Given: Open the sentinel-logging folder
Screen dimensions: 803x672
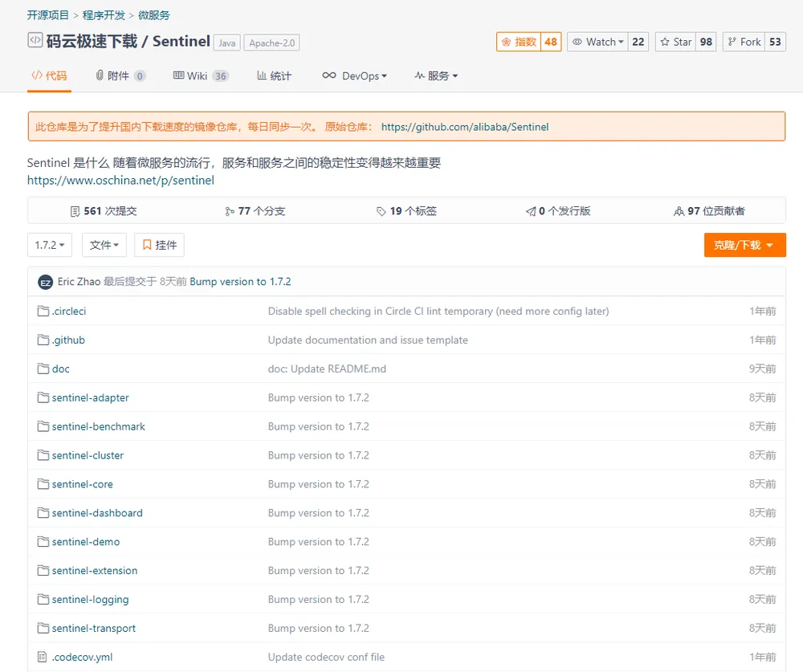Looking at the screenshot, I should [x=90, y=599].
